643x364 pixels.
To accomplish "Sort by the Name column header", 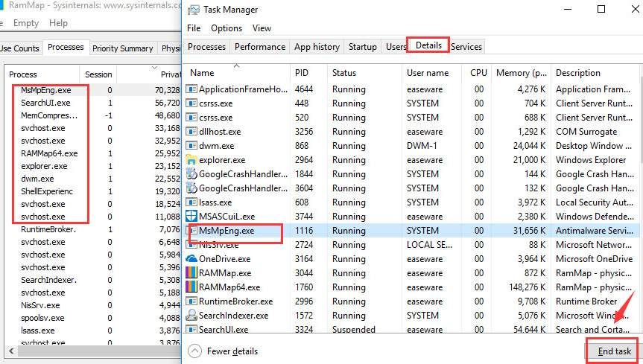I will [203, 73].
